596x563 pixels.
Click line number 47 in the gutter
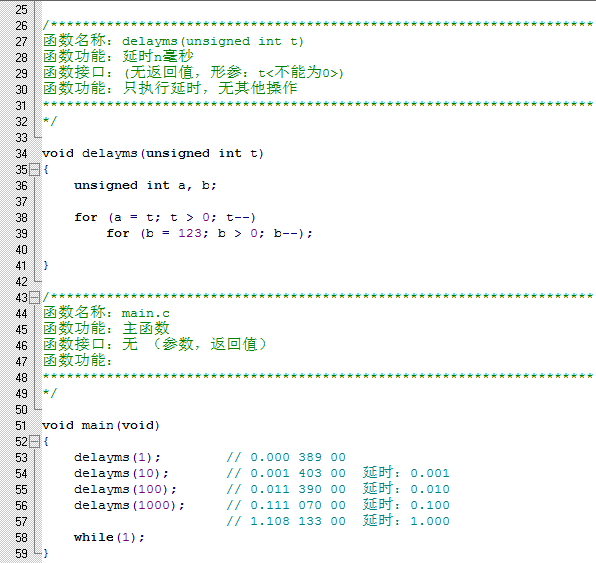click(22, 362)
